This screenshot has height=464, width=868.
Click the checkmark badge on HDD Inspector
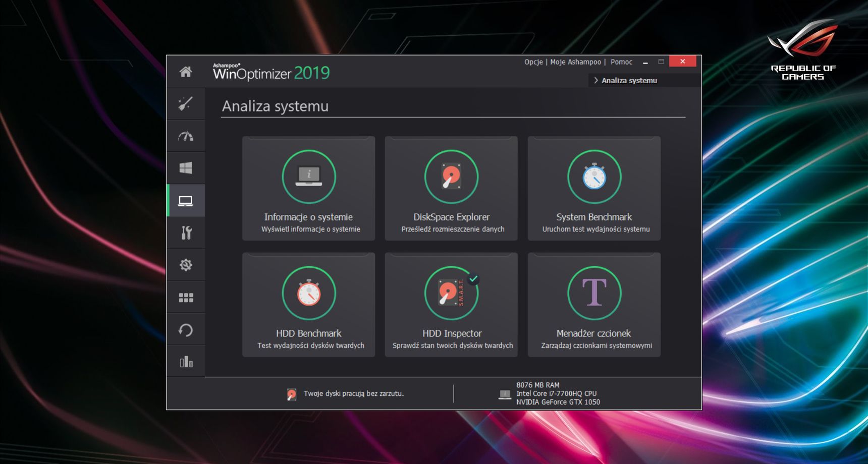point(473,278)
